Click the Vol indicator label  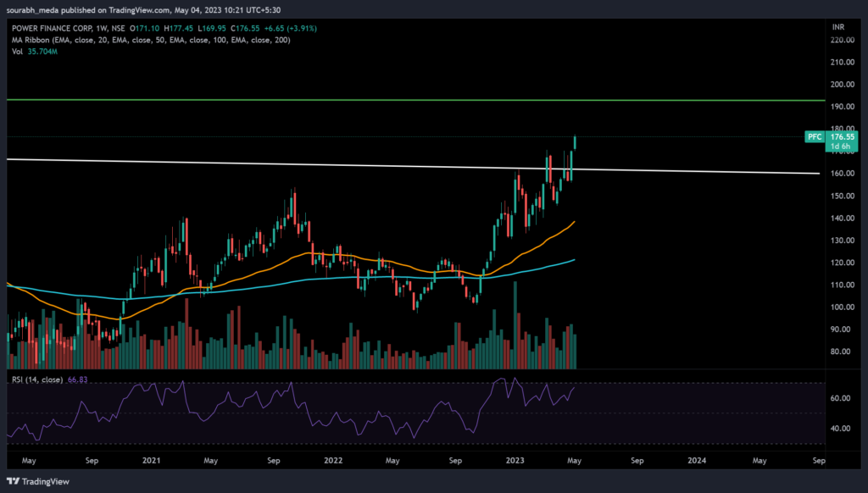(17, 52)
